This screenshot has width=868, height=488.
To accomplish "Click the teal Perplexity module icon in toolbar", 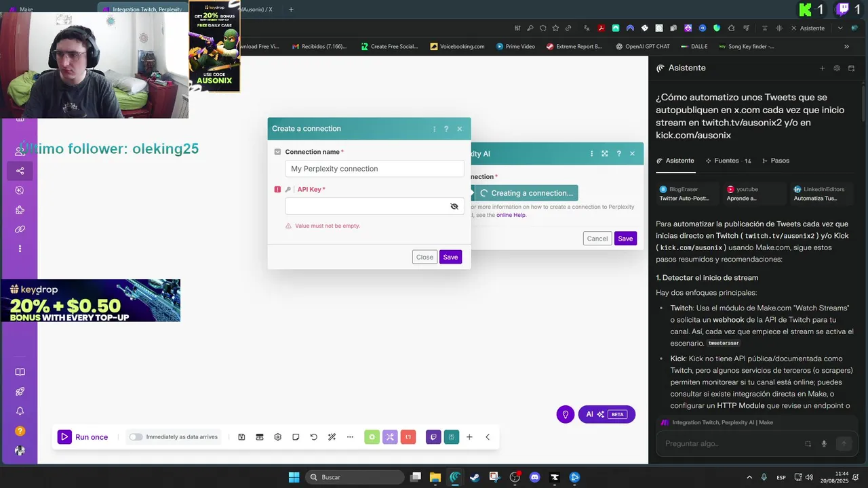I will coord(452,437).
